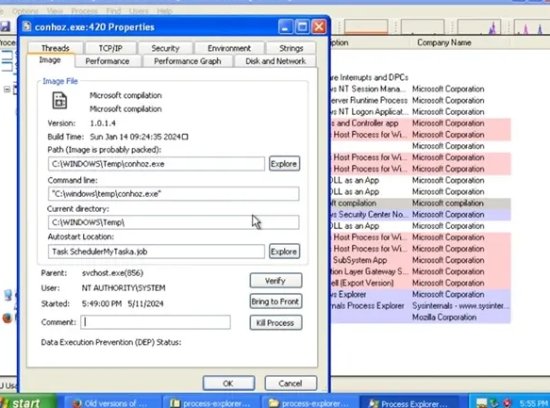
Task: Click the save icon in the toolbar
Action: click(5, 26)
